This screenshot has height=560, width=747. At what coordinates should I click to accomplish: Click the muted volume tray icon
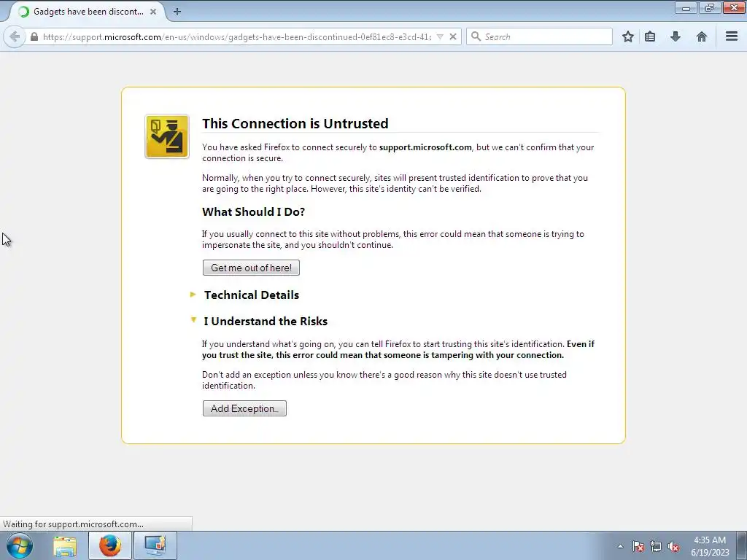[673, 546]
